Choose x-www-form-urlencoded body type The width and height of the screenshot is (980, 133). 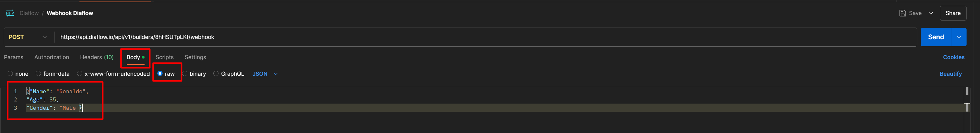(x=79, y=74)
